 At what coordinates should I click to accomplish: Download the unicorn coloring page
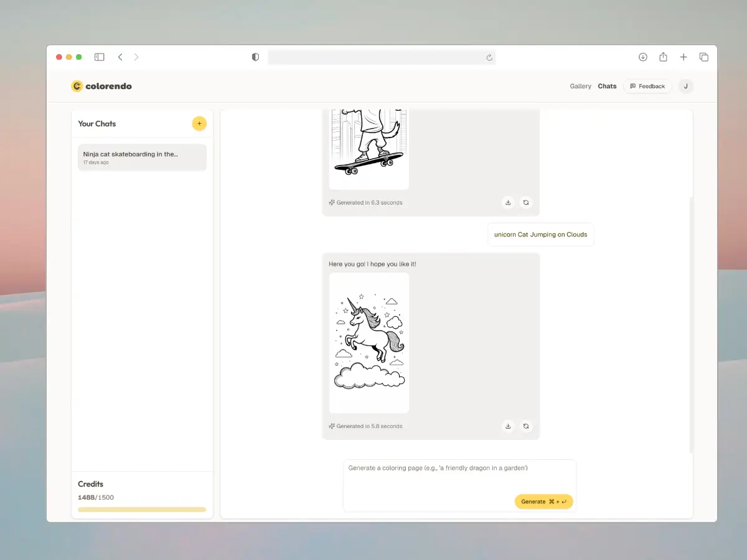click(x=508, y=426)
